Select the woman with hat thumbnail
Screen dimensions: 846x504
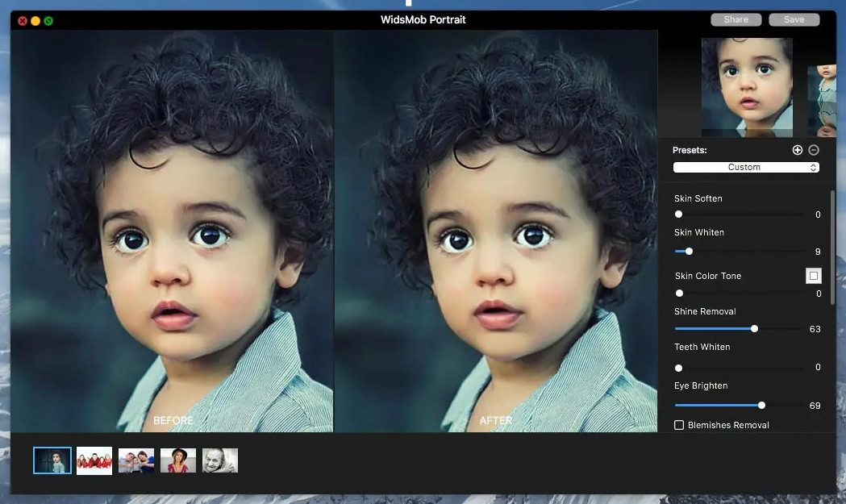(x=178, y=460)
